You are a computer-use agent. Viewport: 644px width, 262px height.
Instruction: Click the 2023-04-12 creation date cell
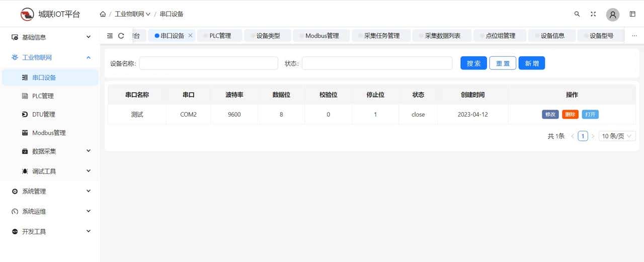coord(472,115)
